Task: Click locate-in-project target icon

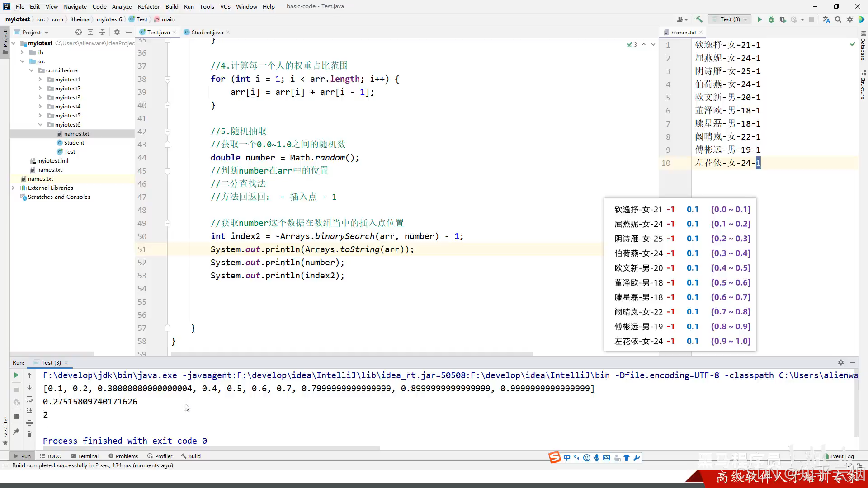Action: coord(79,32)
